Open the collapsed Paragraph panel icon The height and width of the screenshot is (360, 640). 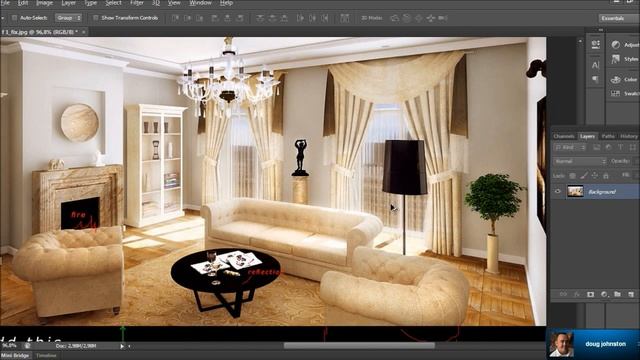595,79
